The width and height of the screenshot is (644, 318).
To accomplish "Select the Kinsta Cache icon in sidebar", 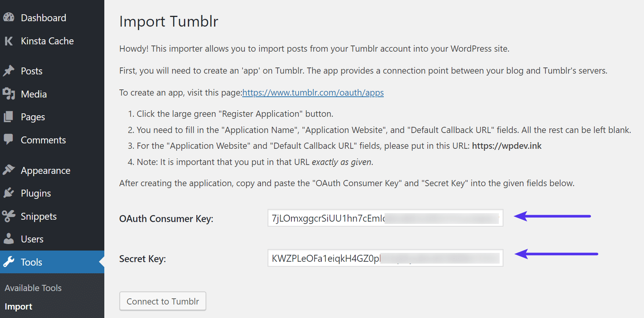I will 8,41.
